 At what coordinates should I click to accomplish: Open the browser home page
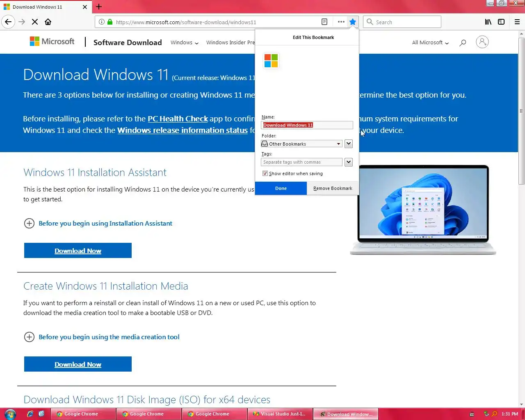pos(48,22)
